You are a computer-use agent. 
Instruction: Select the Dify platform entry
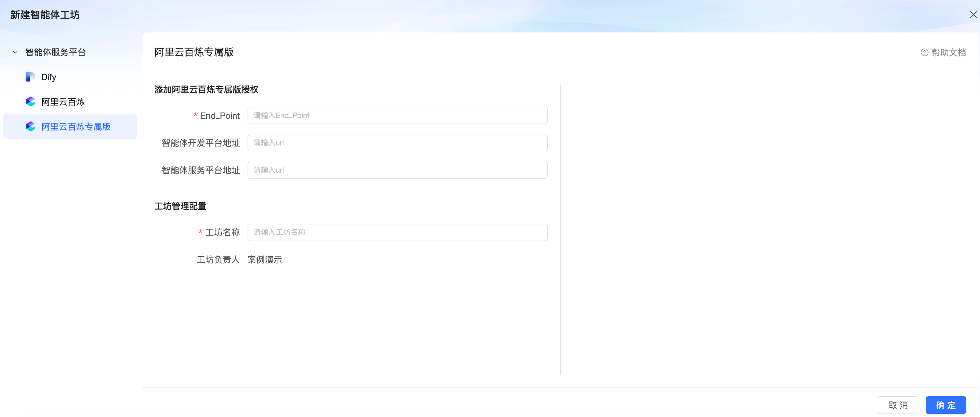tap(70, 77)
